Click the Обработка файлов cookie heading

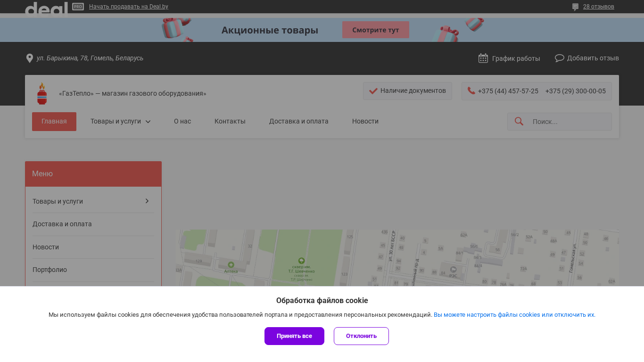[x=322, y=301]
